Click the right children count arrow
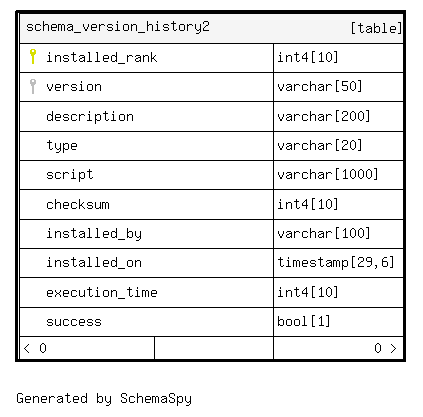 pyautogui.click(x=393, y=348)
